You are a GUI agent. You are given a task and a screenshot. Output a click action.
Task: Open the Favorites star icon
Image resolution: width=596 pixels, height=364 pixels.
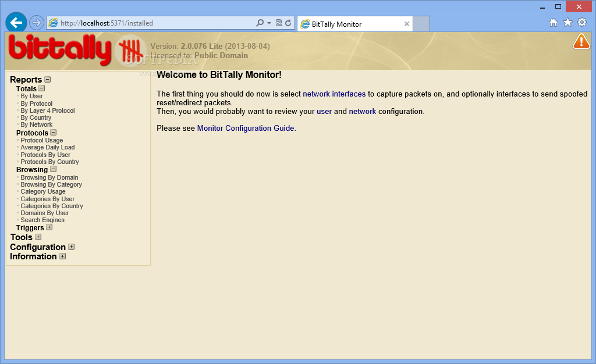tap(567, 23)
